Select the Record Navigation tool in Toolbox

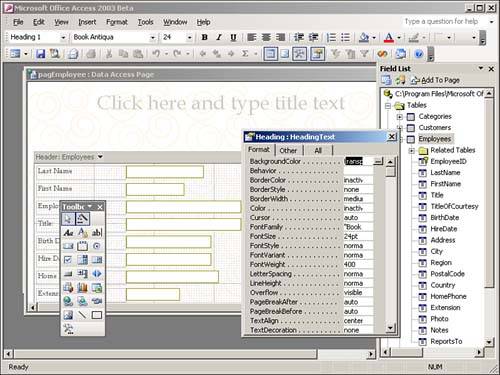click(x=97, y=274)
